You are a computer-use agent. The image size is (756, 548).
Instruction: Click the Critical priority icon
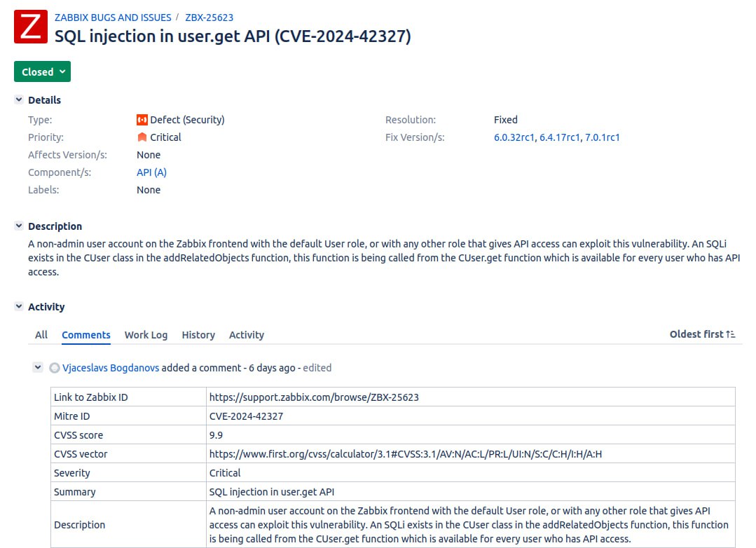pos(142,137)
